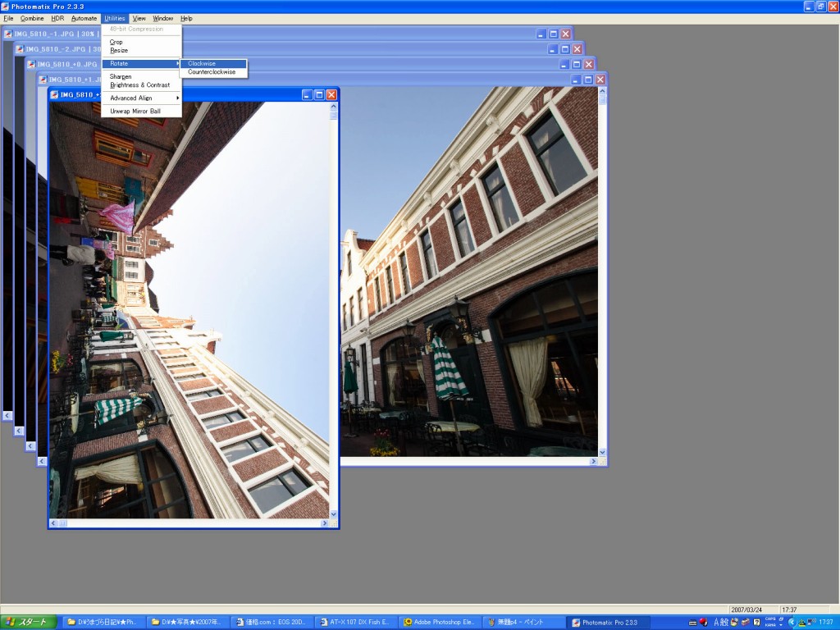Maximize the IMG_5810_+1 window
Screen dimensions: 840x630
point(588,80)
